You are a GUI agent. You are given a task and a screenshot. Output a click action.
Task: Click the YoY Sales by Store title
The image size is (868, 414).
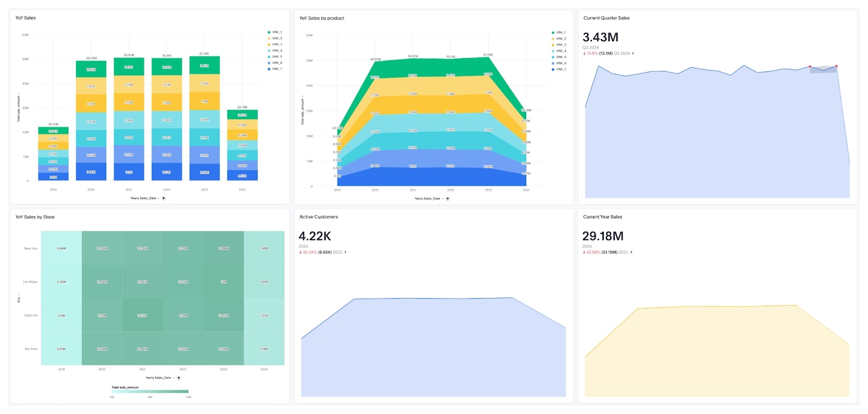pos(35,217)
